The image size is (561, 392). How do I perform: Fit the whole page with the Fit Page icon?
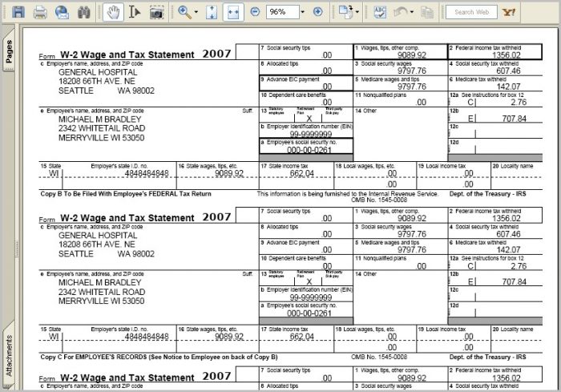click(x=212, y=12)
